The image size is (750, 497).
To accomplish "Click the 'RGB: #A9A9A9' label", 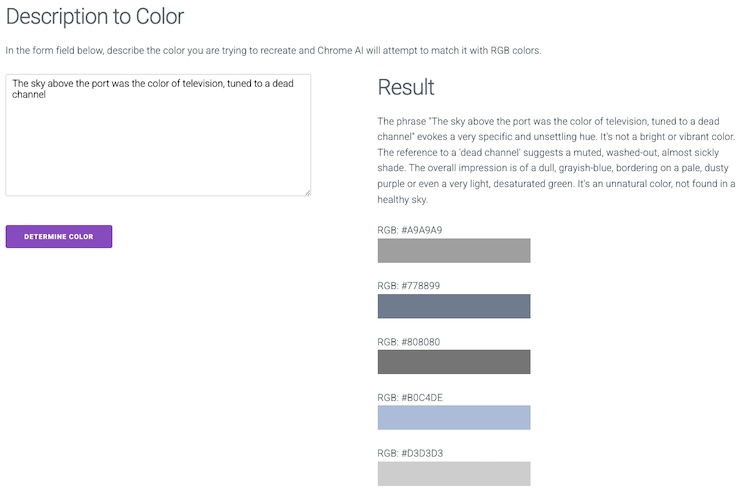I will tap(410, 230).
